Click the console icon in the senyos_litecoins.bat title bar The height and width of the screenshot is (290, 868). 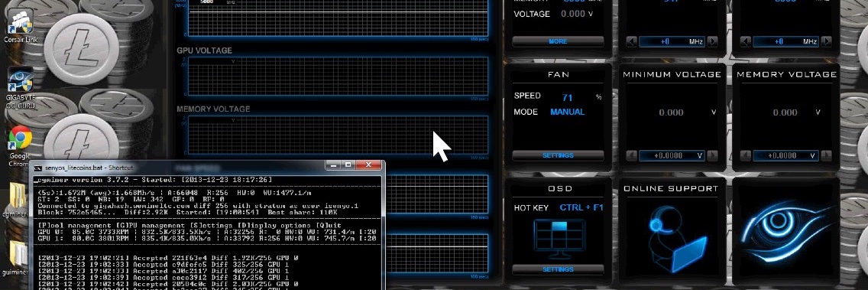point(38,168)
